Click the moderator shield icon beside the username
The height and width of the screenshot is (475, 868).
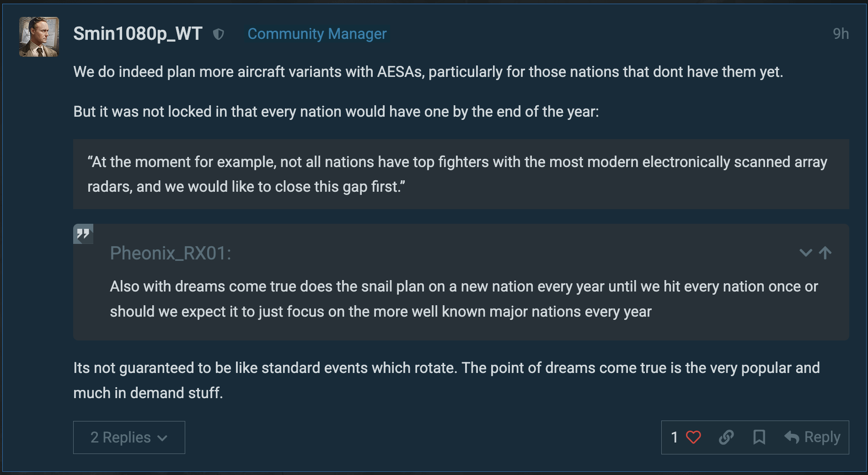coord(219,34)
